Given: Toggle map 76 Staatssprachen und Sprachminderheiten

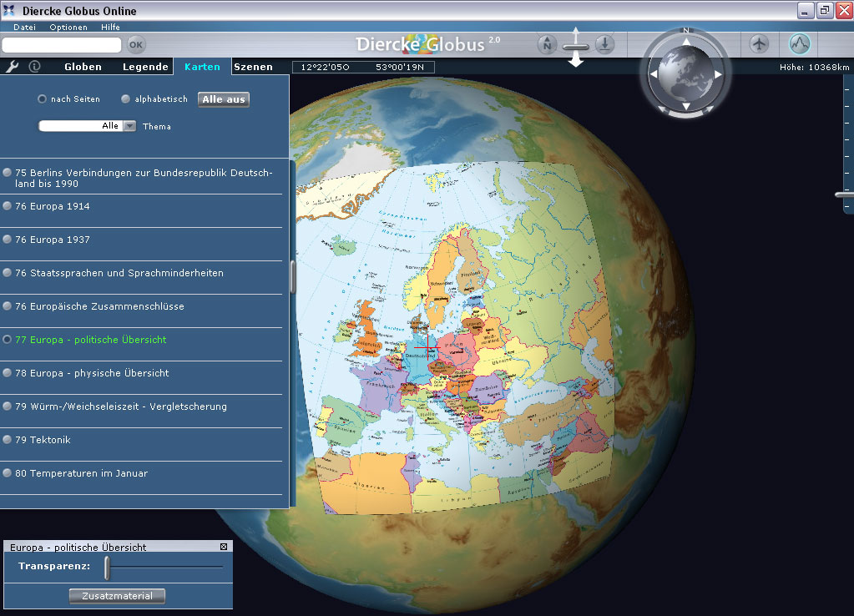Looking at the screenshot, I should pyautogui.click(x=8, y=272).
